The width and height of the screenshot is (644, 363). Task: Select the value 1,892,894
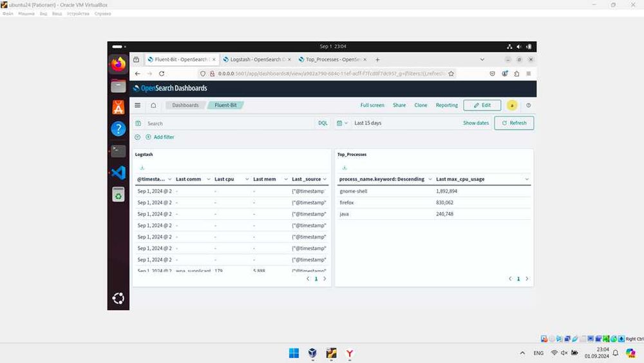pos(446,191)
